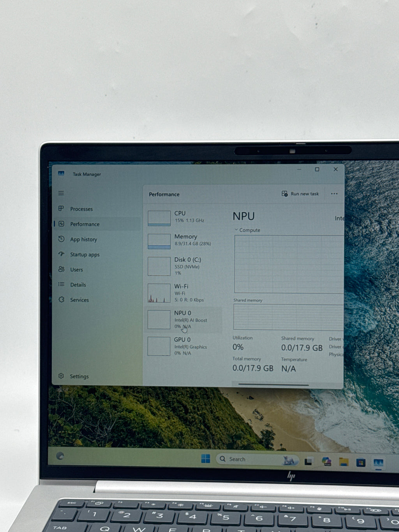Image resolution: width=399 pixels, height=532 pixels.
Task: Open the Windows Start menu
Action: [x=206, y=459]
